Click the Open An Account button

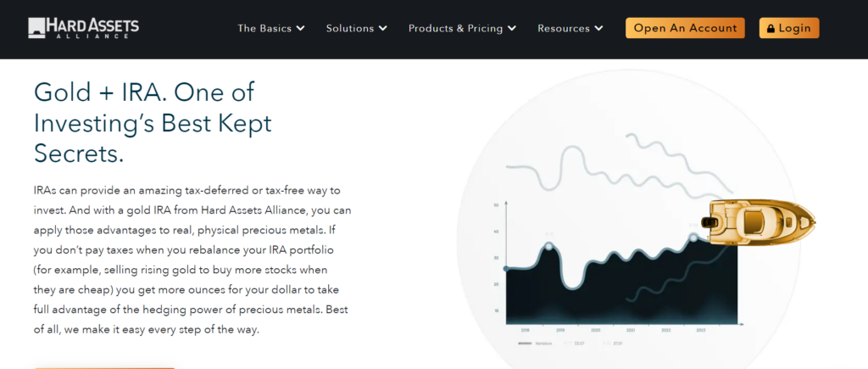(x=685, y=28)
